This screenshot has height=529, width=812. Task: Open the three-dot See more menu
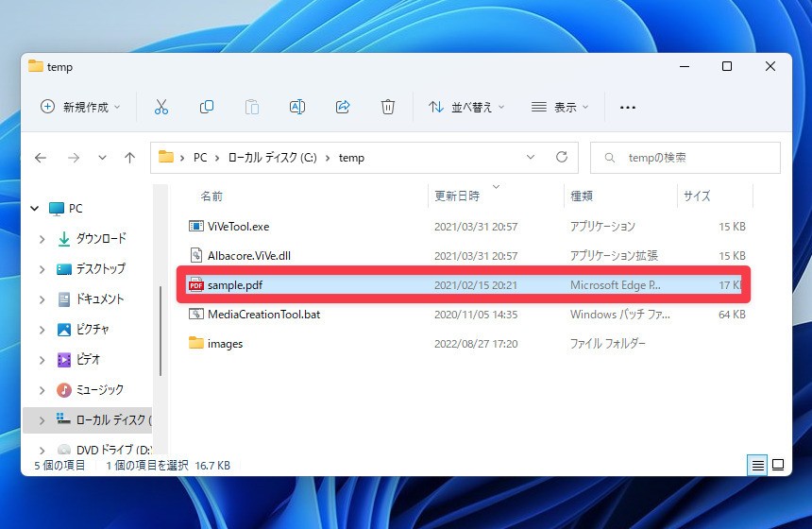coord(628,108)
